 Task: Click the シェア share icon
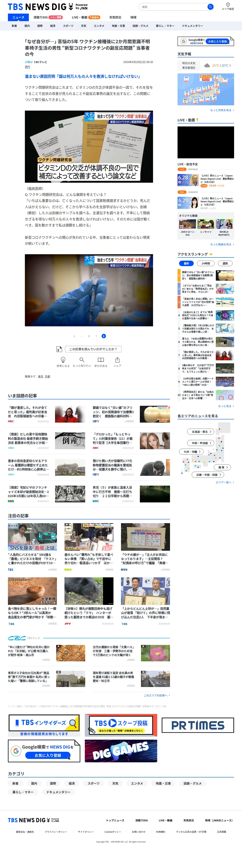pyautogui.click(x=117, y=360)
